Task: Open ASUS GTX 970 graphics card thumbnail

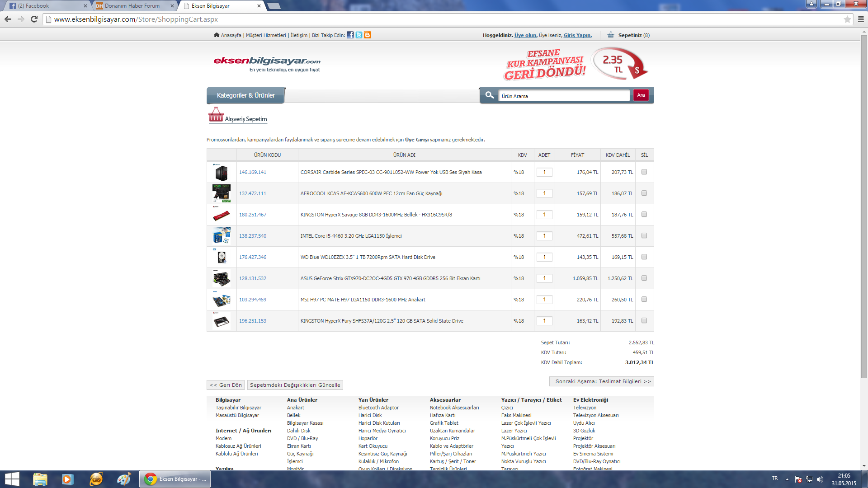Action: tap(222, 278)
